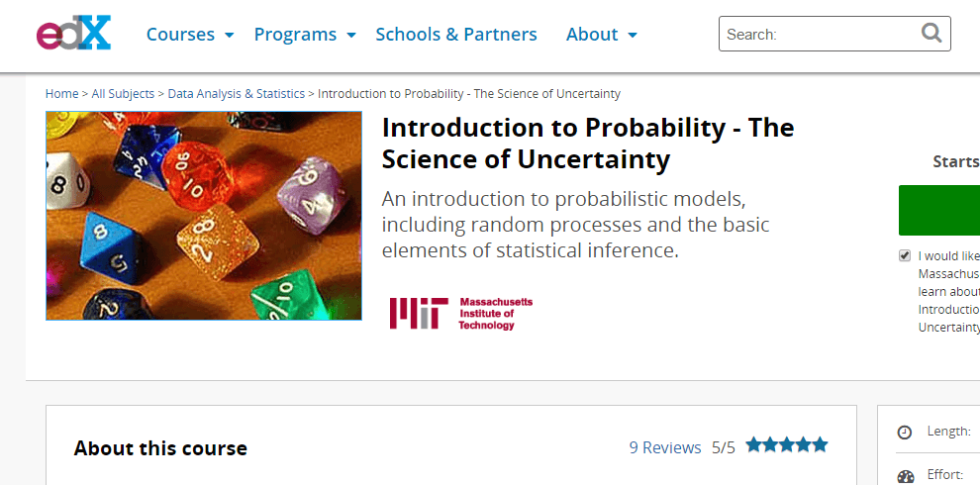Click the Effort gauge icon
980x485 pixels.
coord(905,476)
